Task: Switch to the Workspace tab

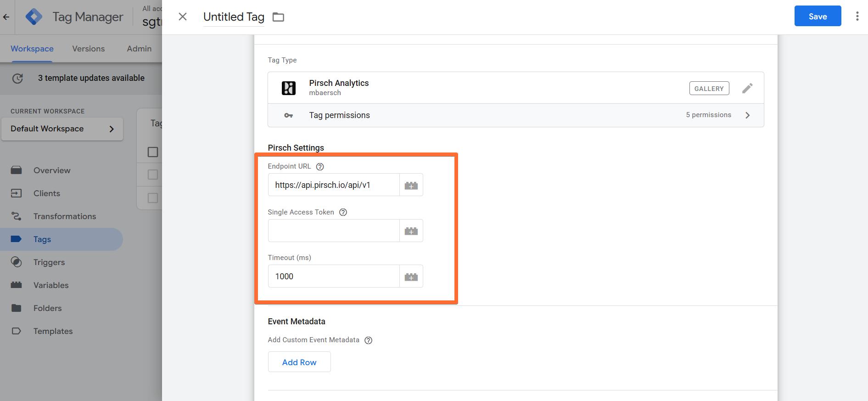Action: 32,49
